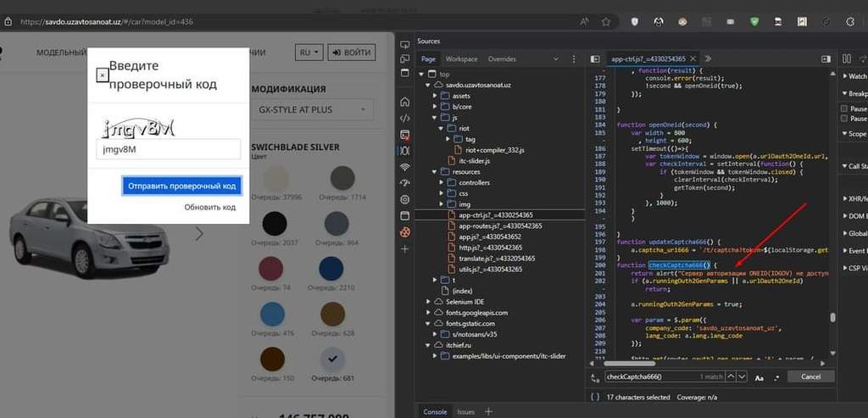
Task: Click the Отправить проверочный код button
Action: point(181,186)
